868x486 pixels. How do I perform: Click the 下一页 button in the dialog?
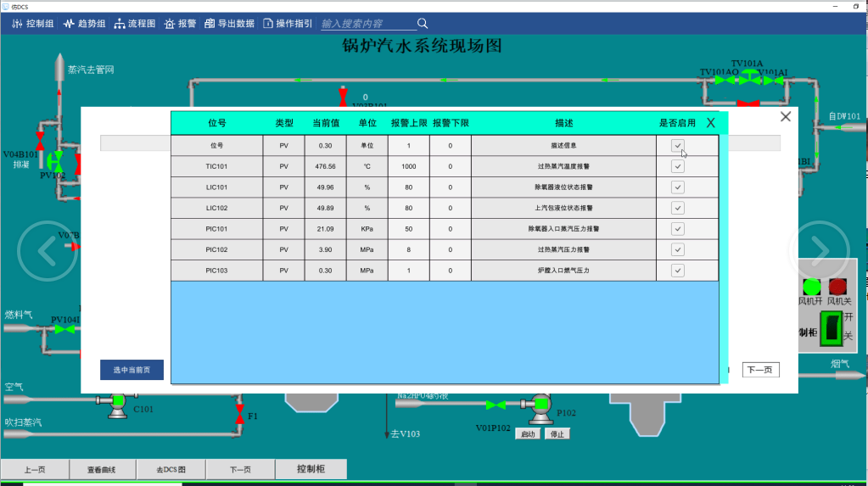coord(760,370)
